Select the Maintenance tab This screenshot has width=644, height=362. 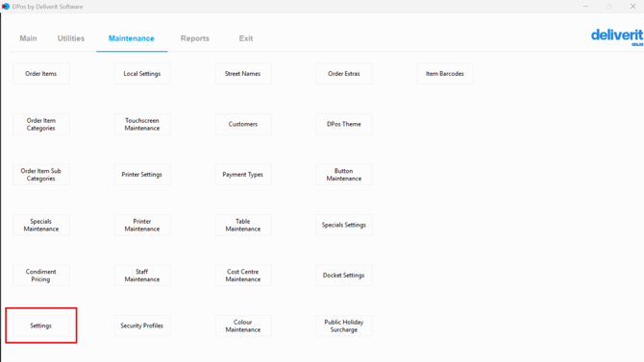(x=132, y=38)
